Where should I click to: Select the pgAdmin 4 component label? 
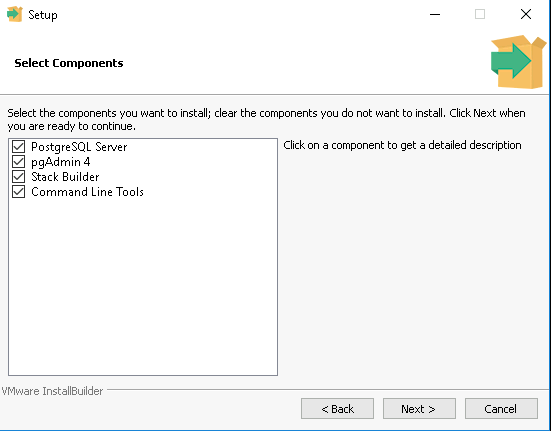coord(60,162)
